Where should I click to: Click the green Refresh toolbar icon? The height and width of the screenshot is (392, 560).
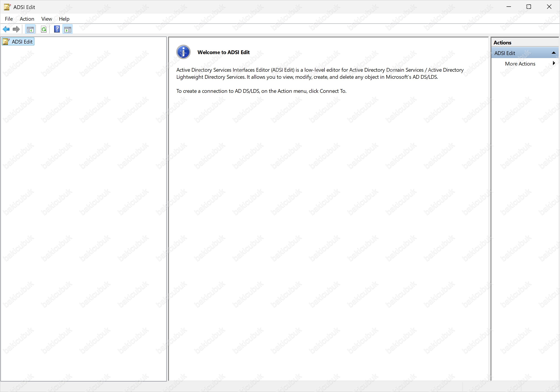coord(44,29)
